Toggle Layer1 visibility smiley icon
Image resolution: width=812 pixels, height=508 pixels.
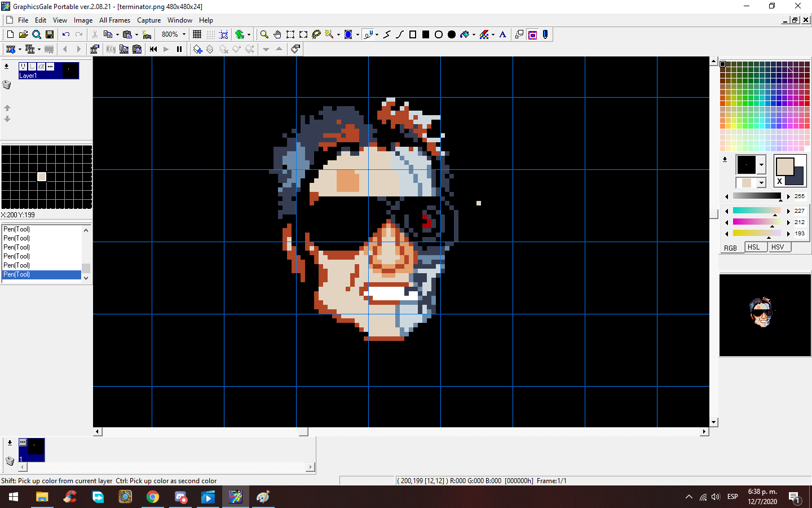23,67
